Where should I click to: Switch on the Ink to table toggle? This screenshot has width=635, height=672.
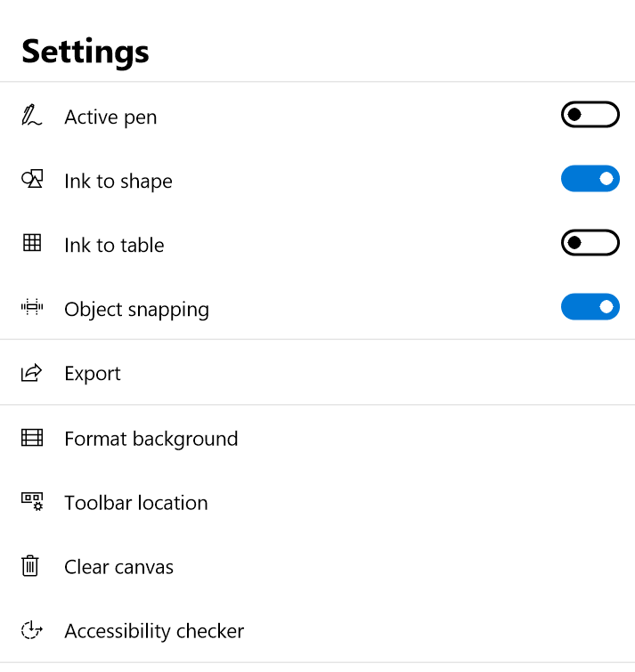coord(590,243)
